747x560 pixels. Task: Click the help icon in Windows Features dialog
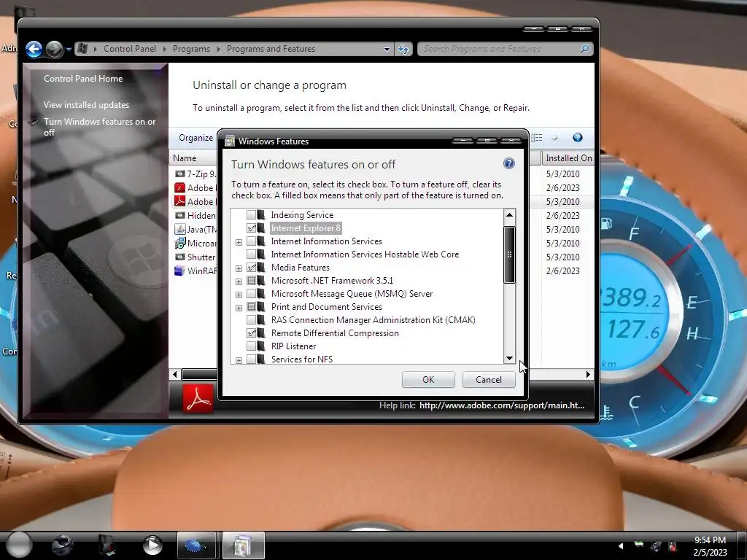(508, 164)
